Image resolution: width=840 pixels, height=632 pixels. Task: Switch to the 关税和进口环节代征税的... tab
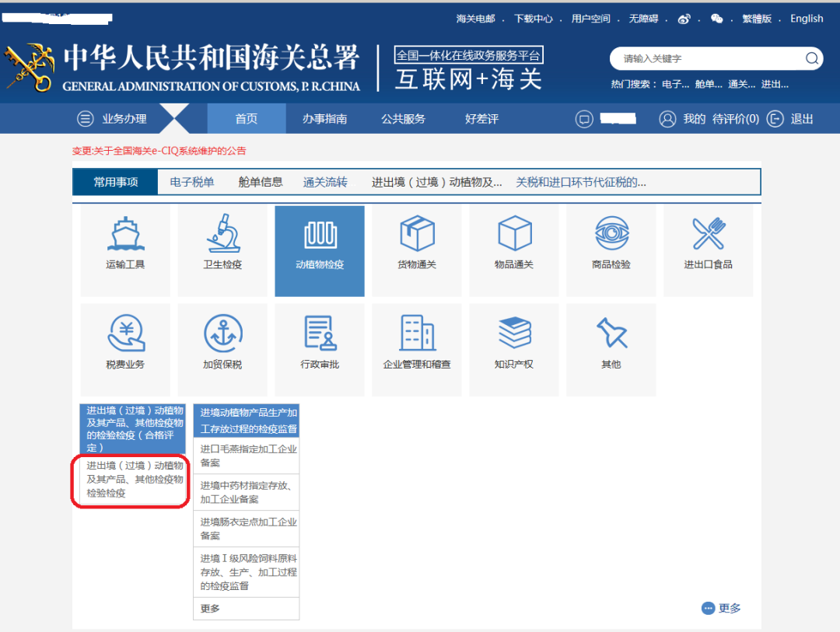(581, 182)
